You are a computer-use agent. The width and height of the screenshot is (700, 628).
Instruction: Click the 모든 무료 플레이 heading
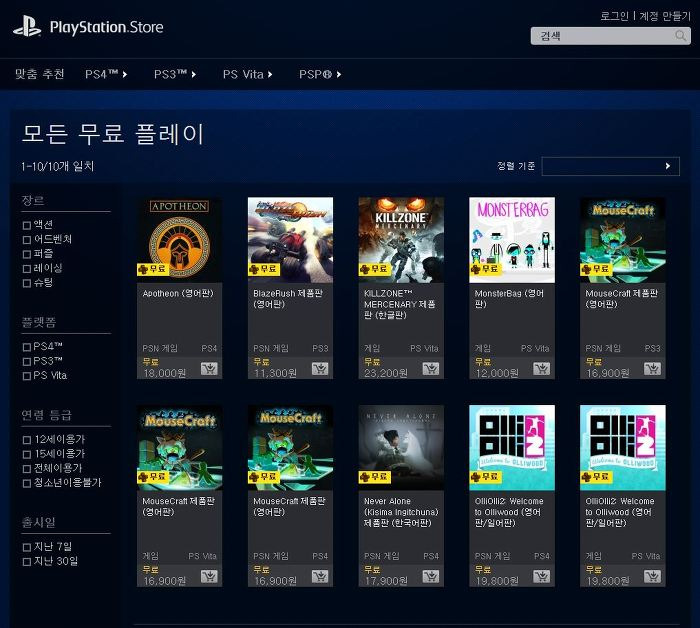(112, 134)
